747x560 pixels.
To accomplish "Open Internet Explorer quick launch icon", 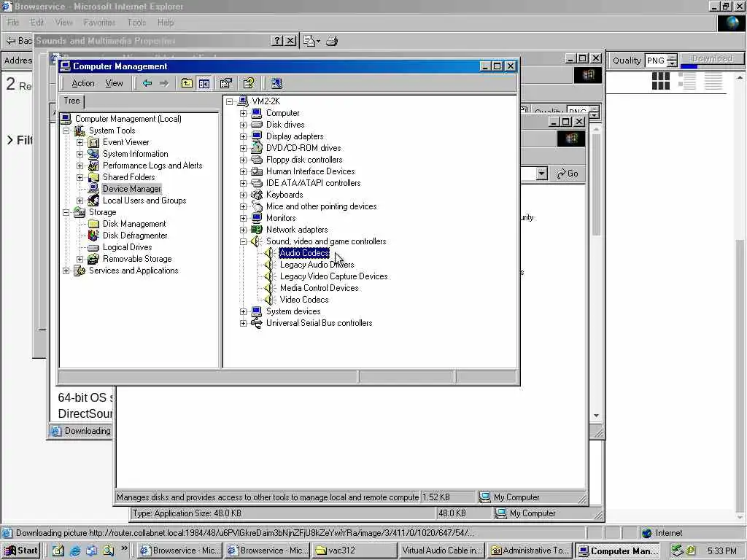I will coord(75,551).
